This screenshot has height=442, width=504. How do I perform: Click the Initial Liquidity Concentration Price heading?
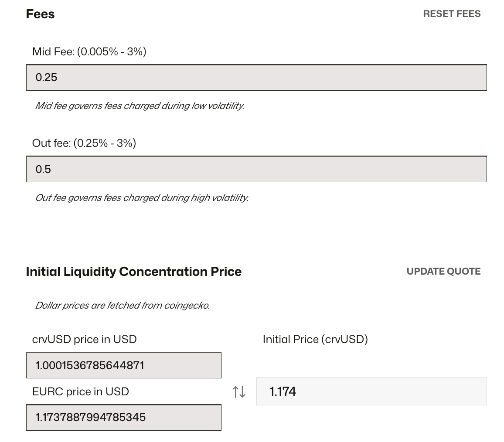[x=133, y=272]
